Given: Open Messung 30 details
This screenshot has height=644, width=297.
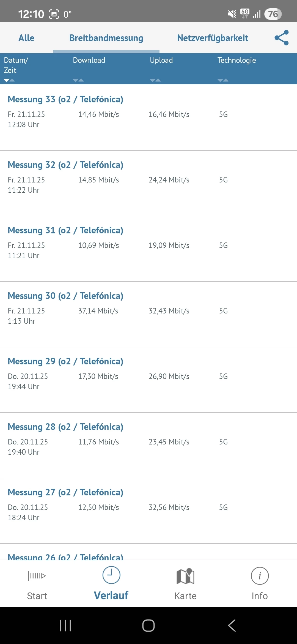Looking at the screenshot, I should coord(148,314).
